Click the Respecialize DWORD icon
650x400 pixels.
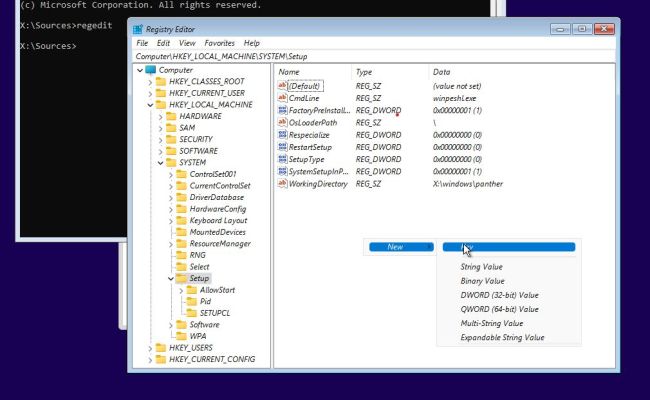(282, 135)
